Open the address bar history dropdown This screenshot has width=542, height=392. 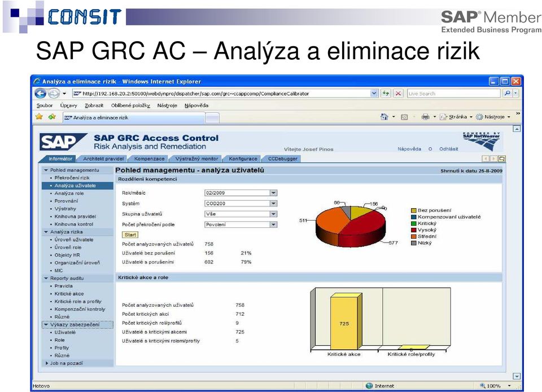point(374,93)
